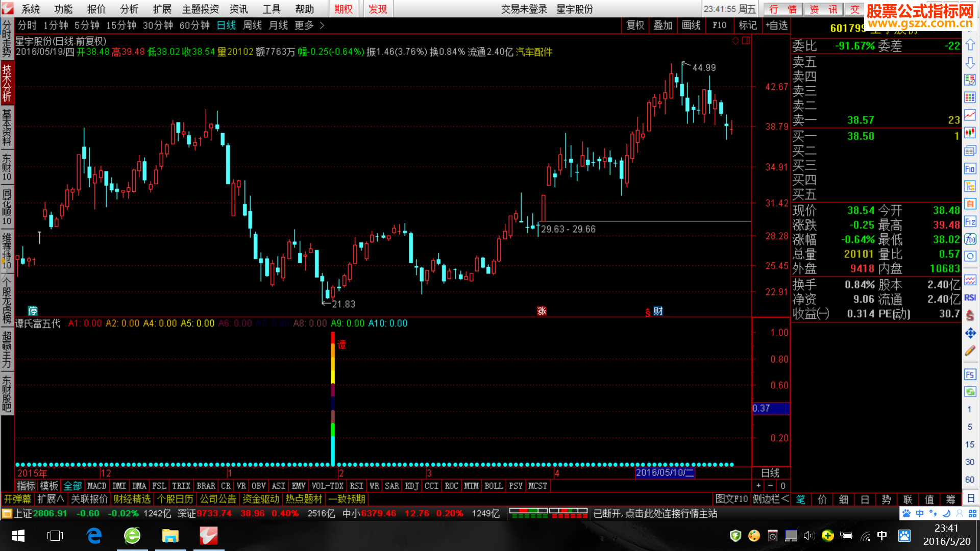
Task: Toggle the 日线 daily period
Action: click(226, 25)
